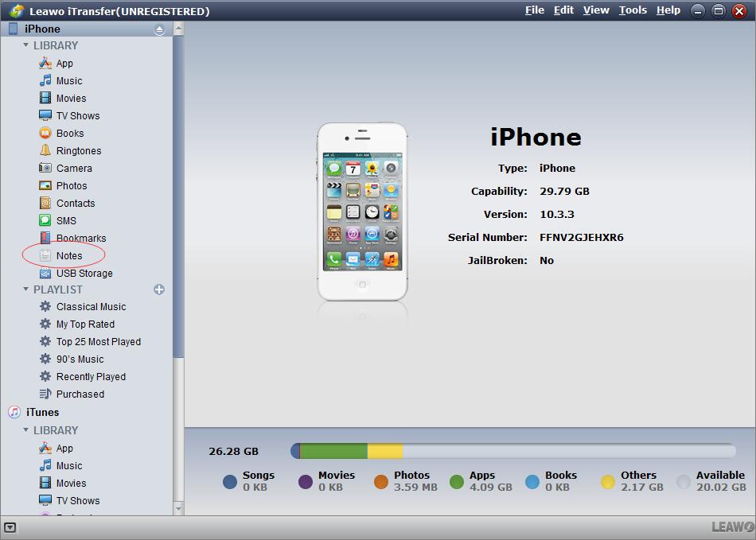The width and height of the screenshot is (756, 540).
Task: Open the File menu
Action: [535, 10]
